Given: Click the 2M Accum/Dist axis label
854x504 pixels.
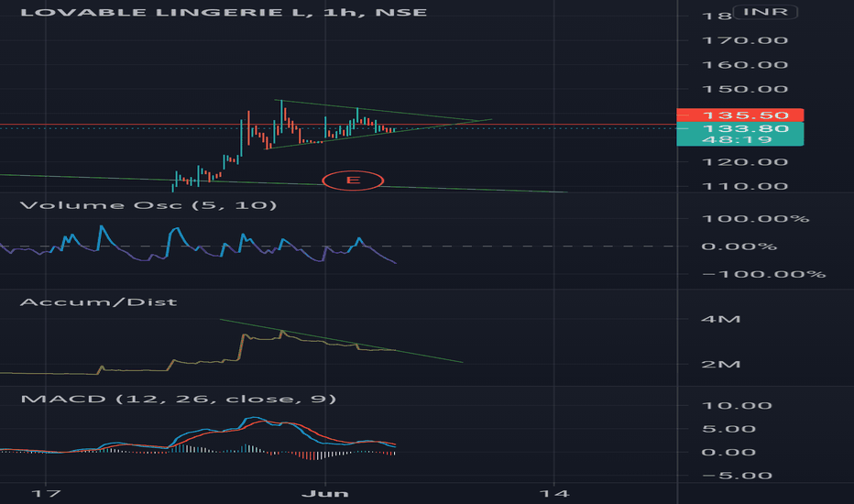Looking at the screenshot, I should click(x=721, y=365).
